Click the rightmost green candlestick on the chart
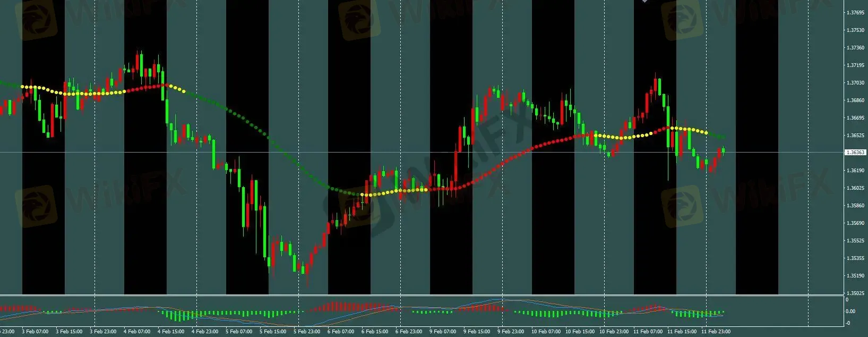Viewport: 868px width, 337px height. 723,151
